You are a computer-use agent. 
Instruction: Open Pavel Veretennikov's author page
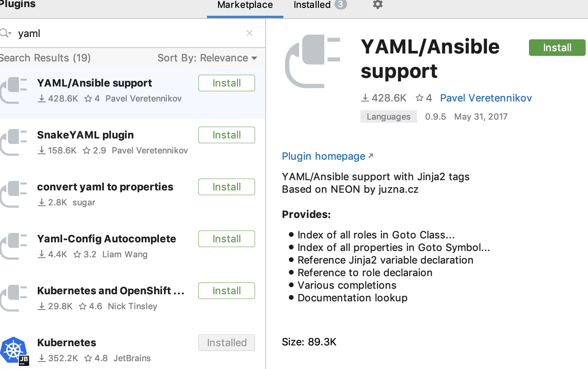pos(486,98)
